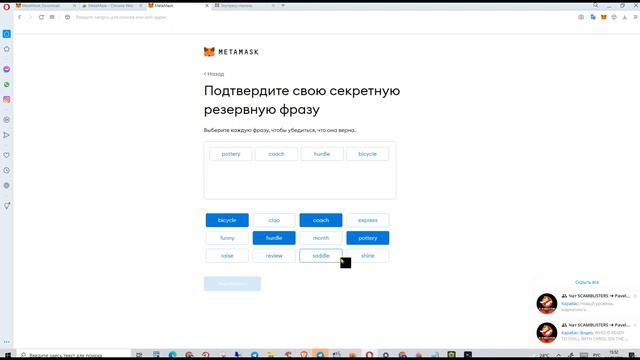640x360 pixels.
Task: Select the word 'funny'
Action: pos(227,238)
